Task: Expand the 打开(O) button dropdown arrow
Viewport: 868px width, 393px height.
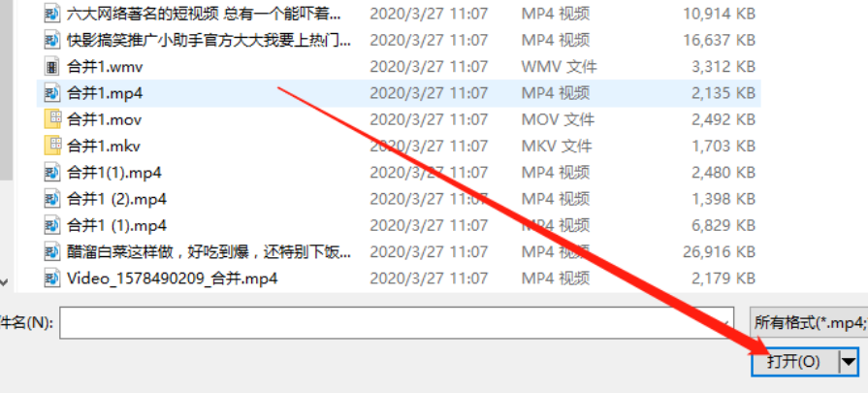Action: (849, 363)
